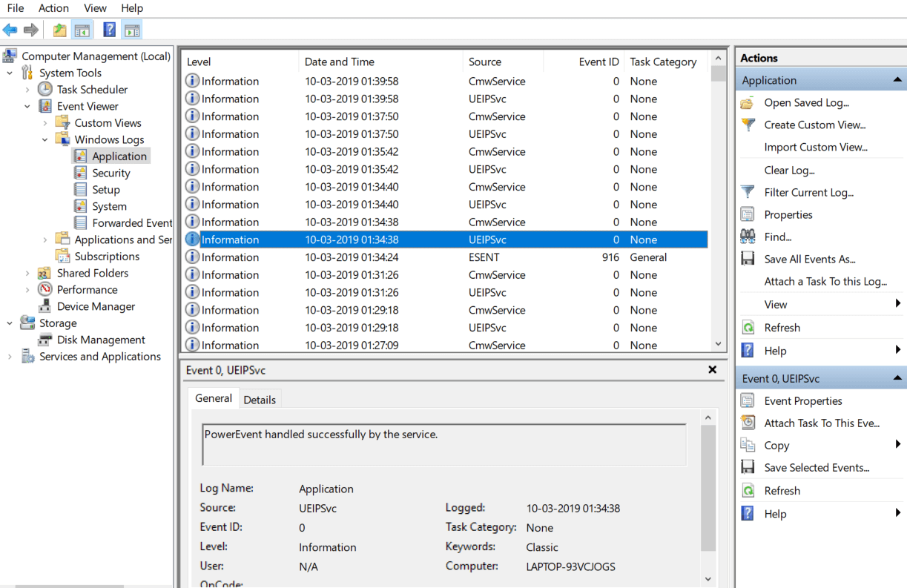The width and height of the screenshot is (907, 588).
Task: Open the Action menu
Action: (53, 8)
